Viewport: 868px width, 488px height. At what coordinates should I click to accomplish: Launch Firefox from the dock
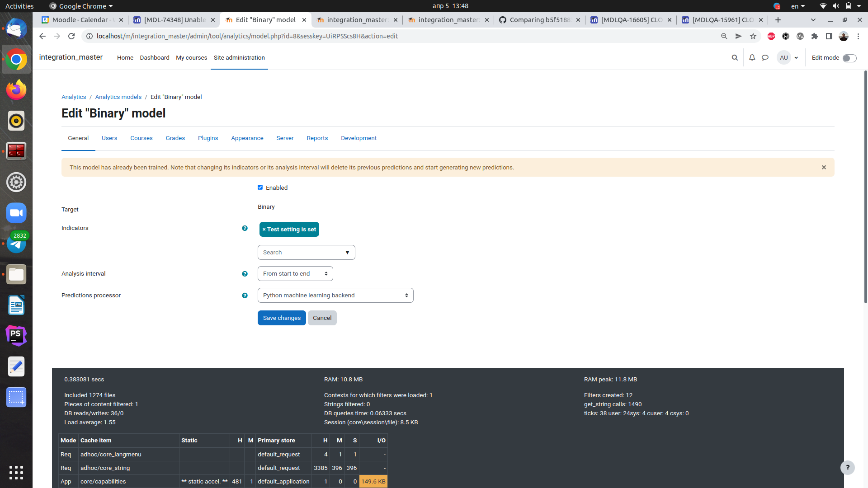click(x=16, y=90)
